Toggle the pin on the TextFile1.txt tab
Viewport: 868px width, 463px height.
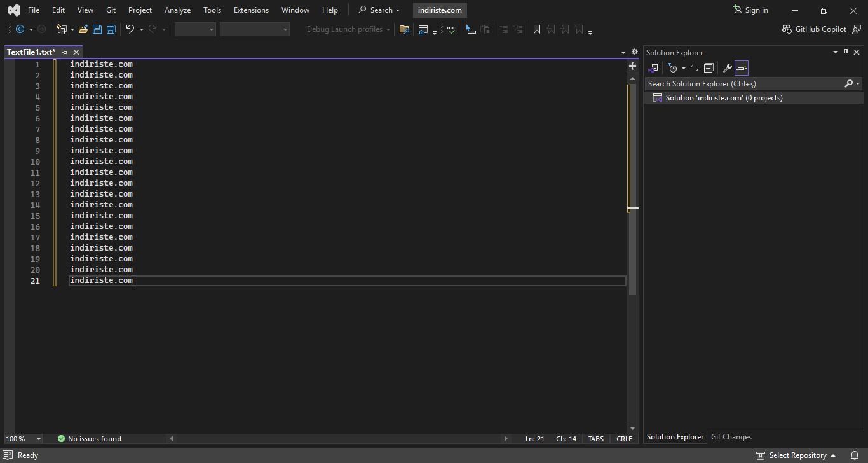64,52
